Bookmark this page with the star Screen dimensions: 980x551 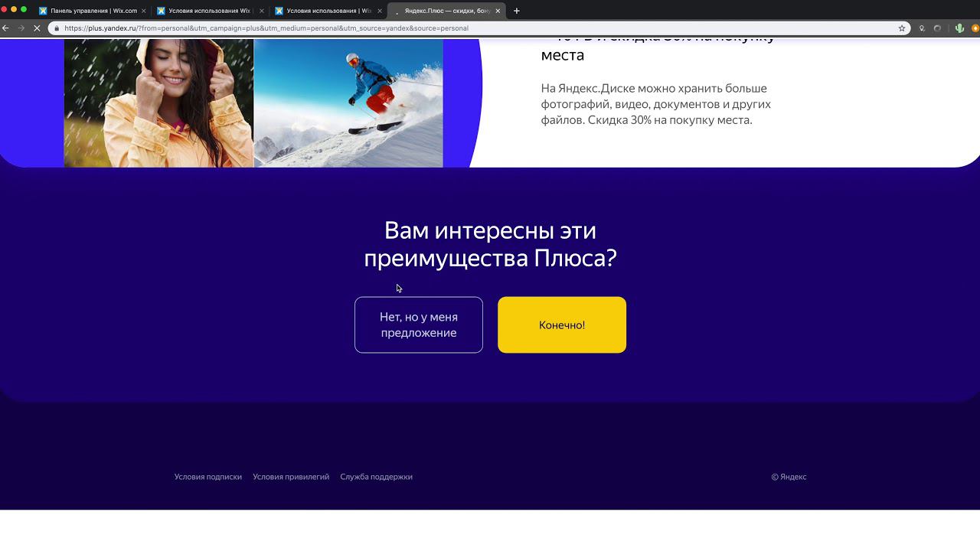tap(902, 28)
